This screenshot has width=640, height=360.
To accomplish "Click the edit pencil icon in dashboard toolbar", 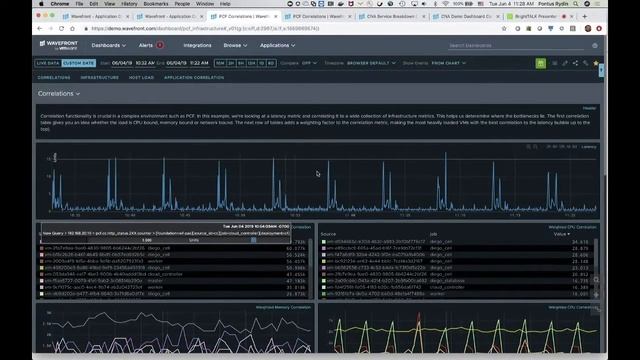I will coord(565,63).
